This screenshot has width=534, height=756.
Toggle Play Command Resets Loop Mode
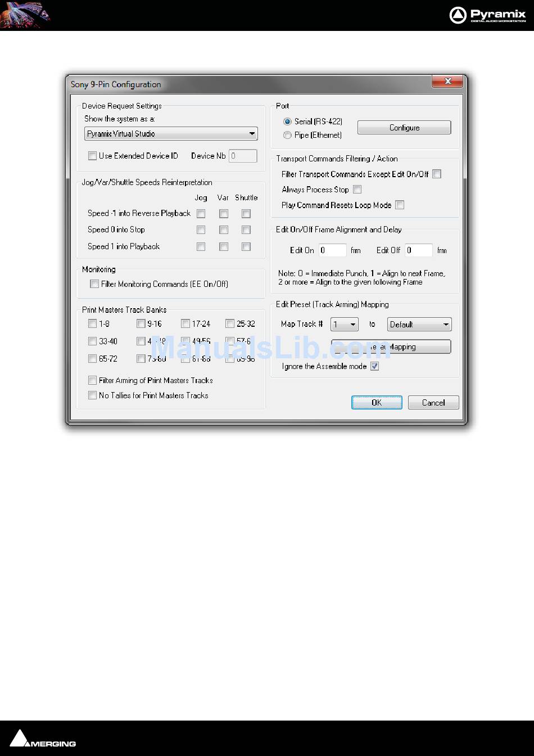(400, 205)
